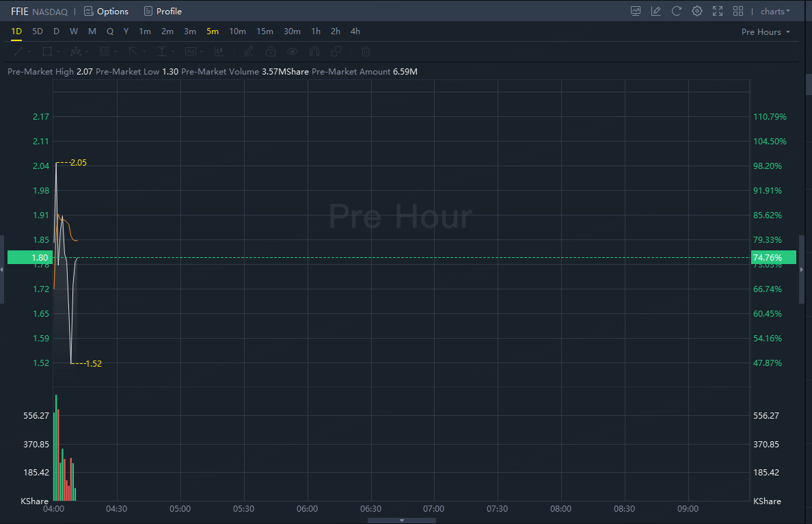Select the M monthly timeframe

[92, 31]
